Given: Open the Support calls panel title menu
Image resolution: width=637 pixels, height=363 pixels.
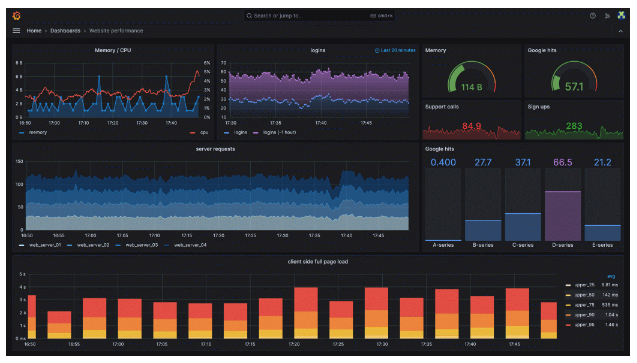Looking at the screenshot, I should tap(442, 107).
